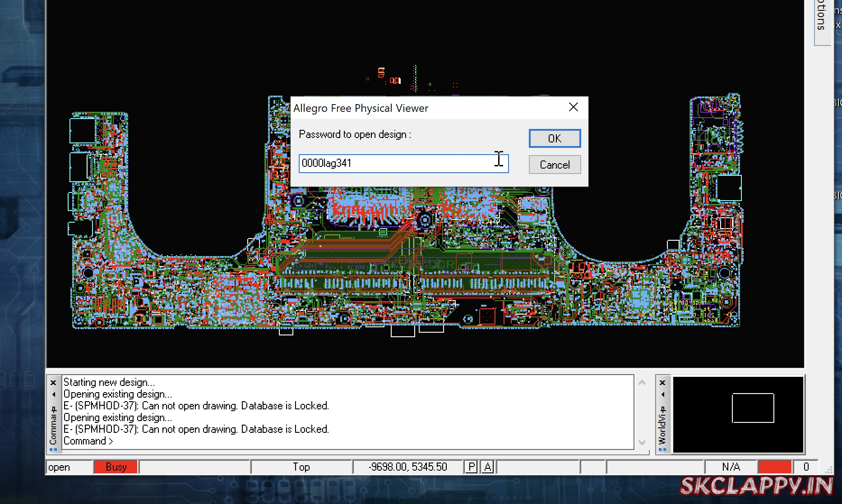This screenshot has width=842, height=504.
Task: Click the WorldView panel vertical title label
Action: [662, 430]
